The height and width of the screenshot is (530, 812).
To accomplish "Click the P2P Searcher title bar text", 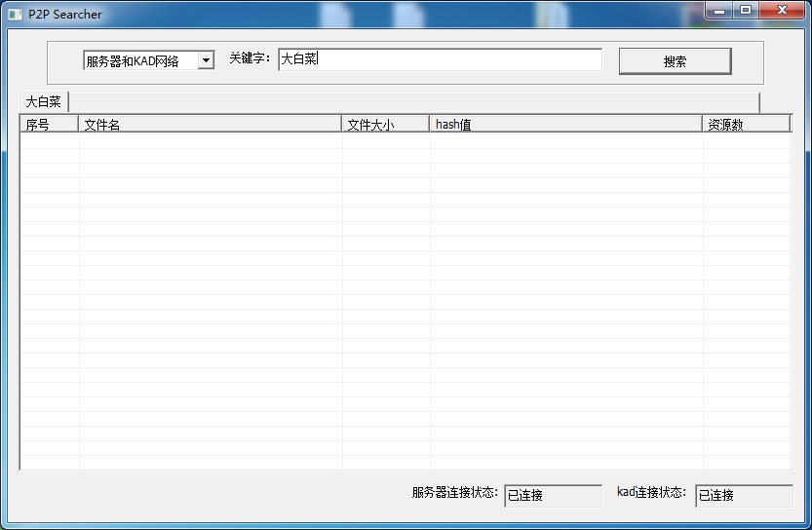I will point(65,15).
